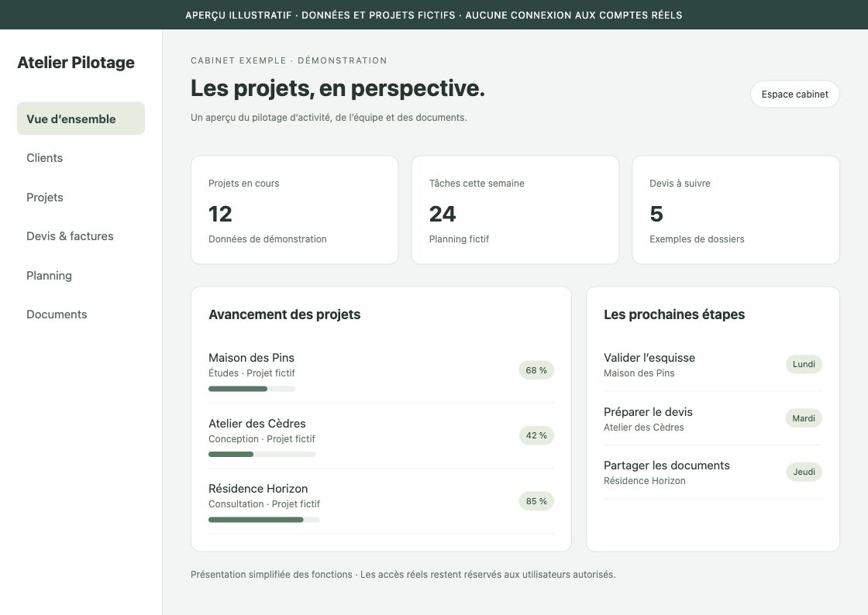This screenshot has width=868, height=615.
Task: Click the Études · Projet fictif subtitle
Action: point(251,373)
